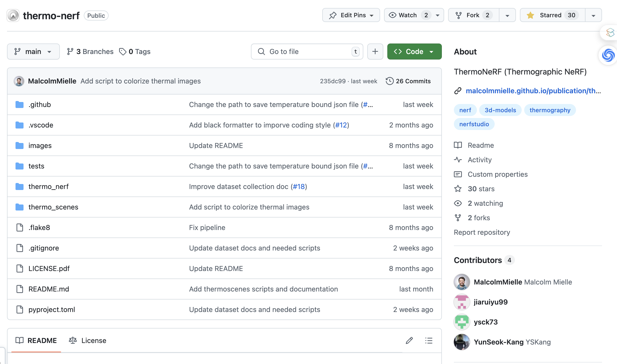Screen dimensions: 617x364
Task: Toggle the Starred button to unstar the repo
Action: pos(553,15)
